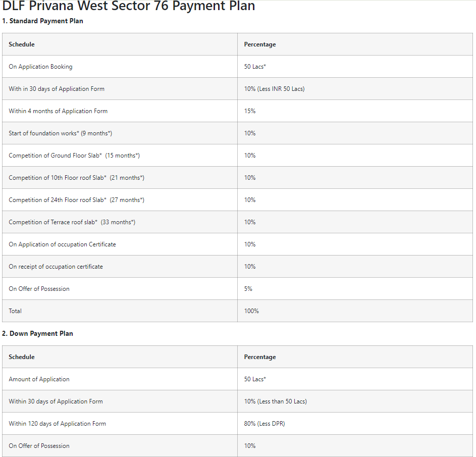The image size is (476, 457).
Task: Select Within 120 days of Application Form
Action: (x=58, y=424)
